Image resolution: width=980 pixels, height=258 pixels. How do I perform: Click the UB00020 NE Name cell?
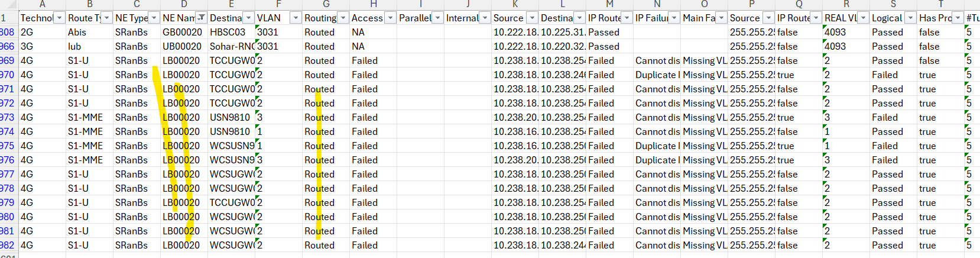[x=182, y=46]
